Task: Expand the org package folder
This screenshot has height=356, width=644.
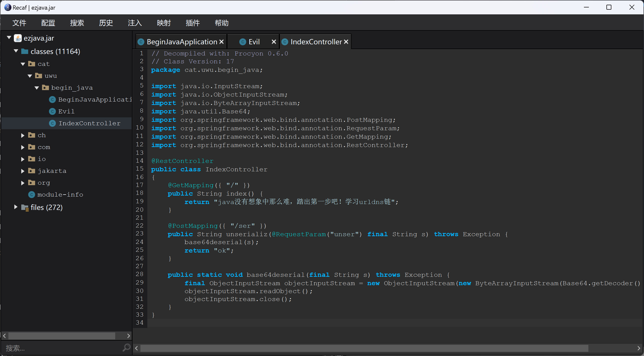Action: pos(22,183)
